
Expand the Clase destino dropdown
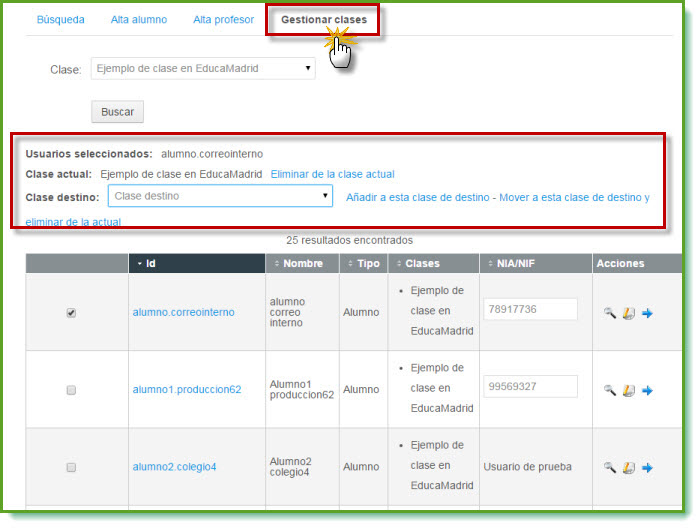coord(219,197)
